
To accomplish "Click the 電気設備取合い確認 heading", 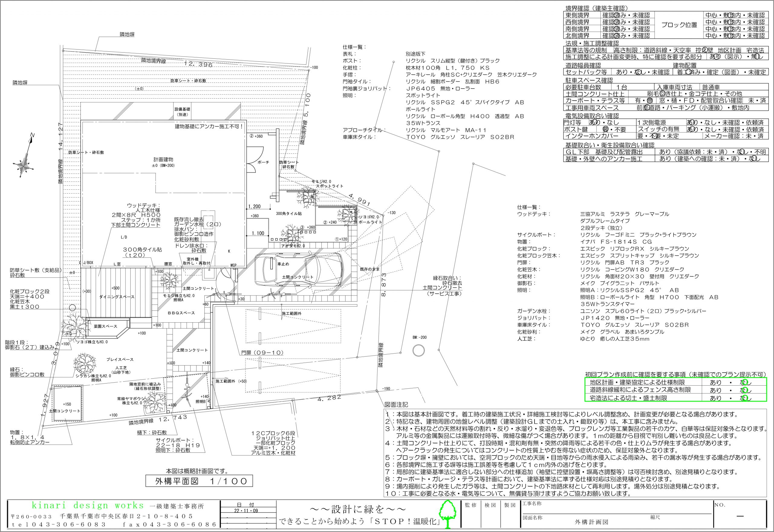I will click(592, 116).
